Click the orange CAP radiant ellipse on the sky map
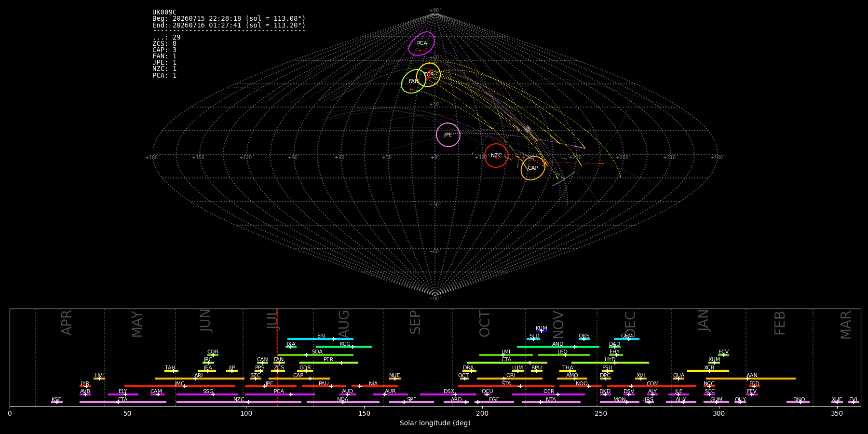This screenshot has width=868, height=434. click(533, 168)
